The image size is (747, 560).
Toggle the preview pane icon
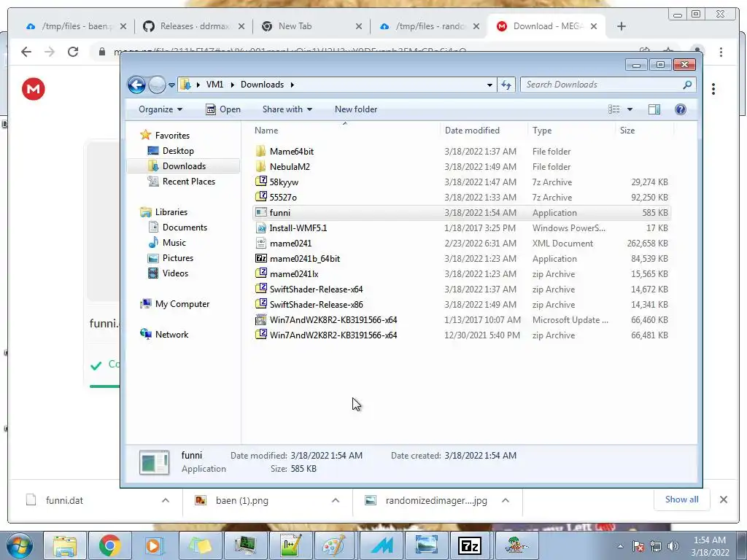tap(654, 109)
